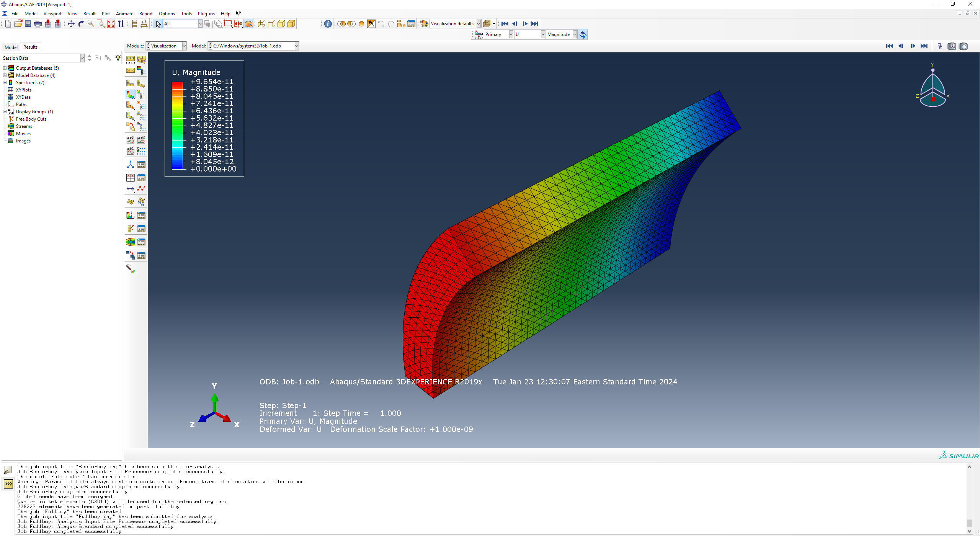The height and width of the screenshot is (536, 980).
Task: Open the Magnitude field output dropdown
Action: [x=574, y=34]
